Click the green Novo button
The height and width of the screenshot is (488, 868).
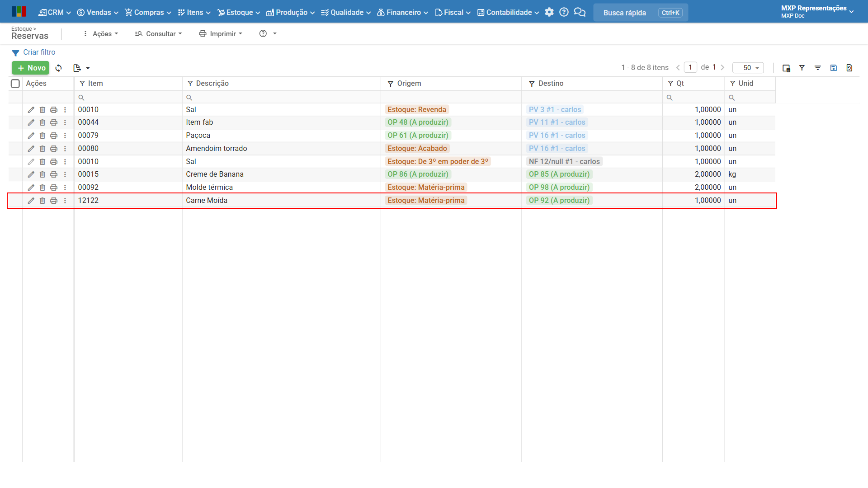tap(31, 68)
